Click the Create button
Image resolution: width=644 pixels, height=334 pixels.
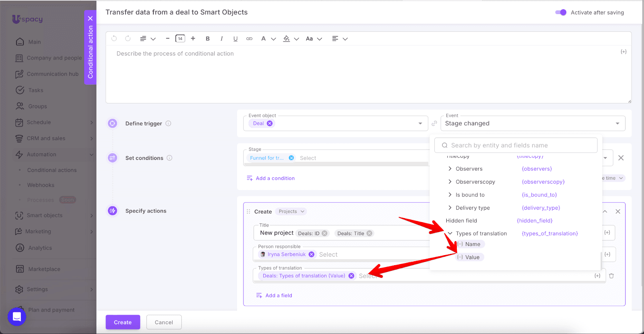(123, 322)
